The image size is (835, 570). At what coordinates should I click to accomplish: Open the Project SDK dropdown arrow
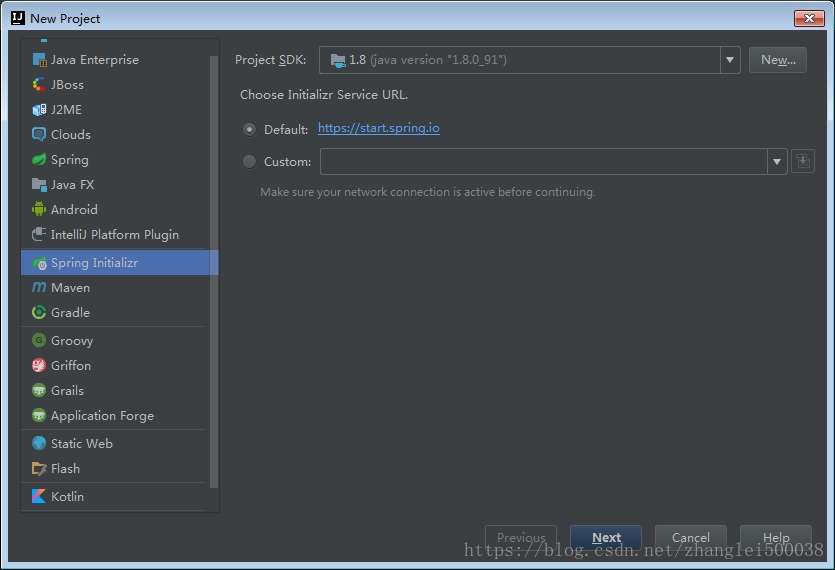[730, 60]
